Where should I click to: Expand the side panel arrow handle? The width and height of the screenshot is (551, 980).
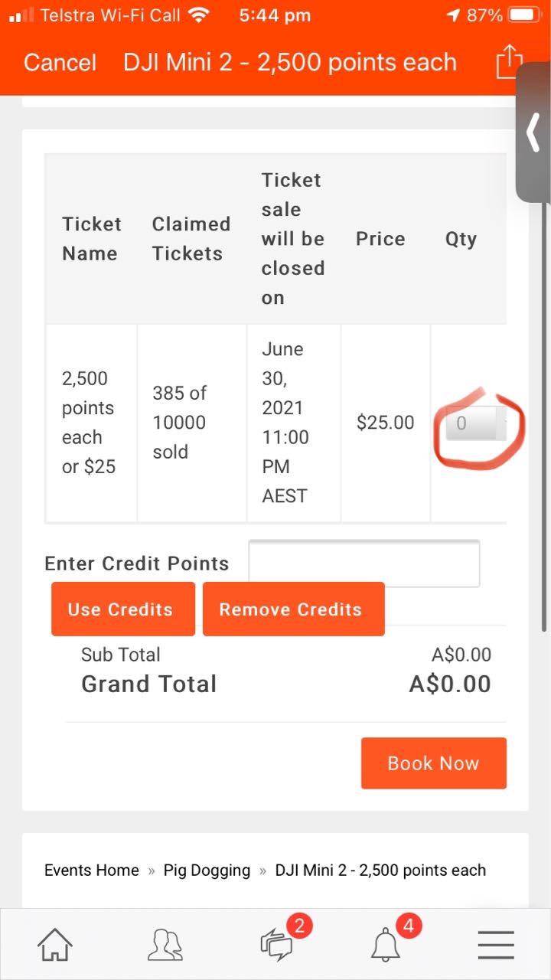click(x=533, y=132)
